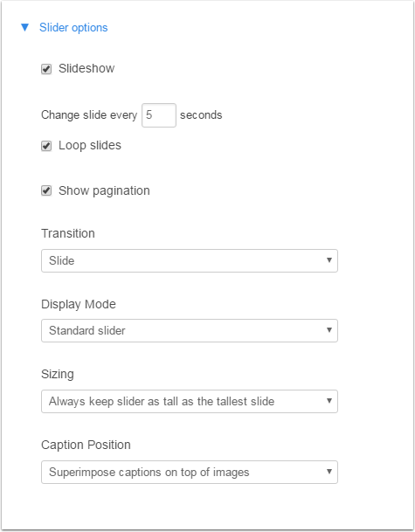Click the Display Mode dropdown arrow

pos(329,330)
